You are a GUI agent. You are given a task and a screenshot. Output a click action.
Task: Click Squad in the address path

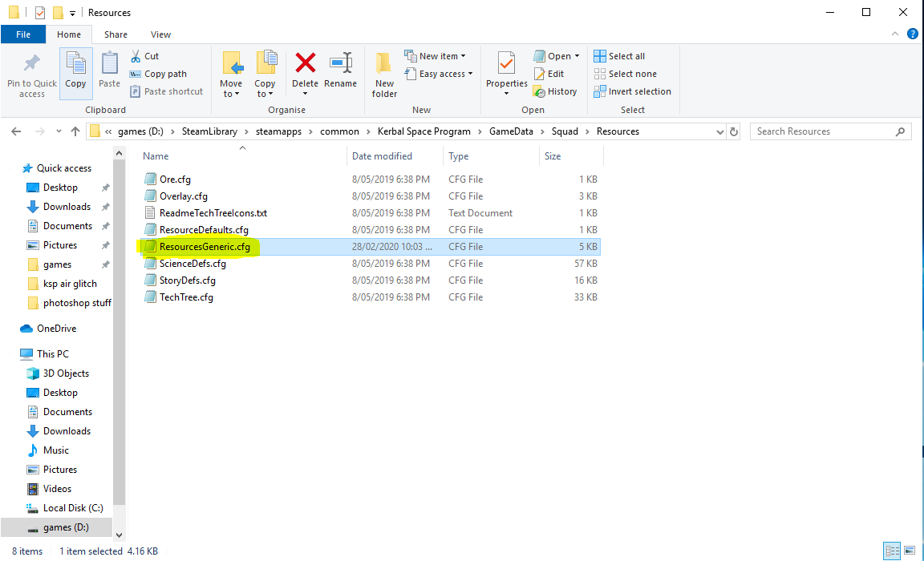565,131
